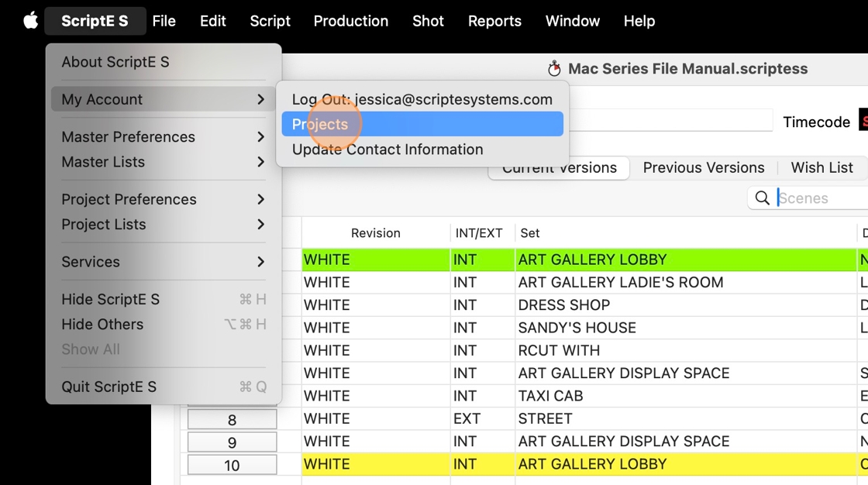Select the DRESS SHOP set cell
Image resolution: width=868 pixels, height=485 pixels.
tap(685, 305)
